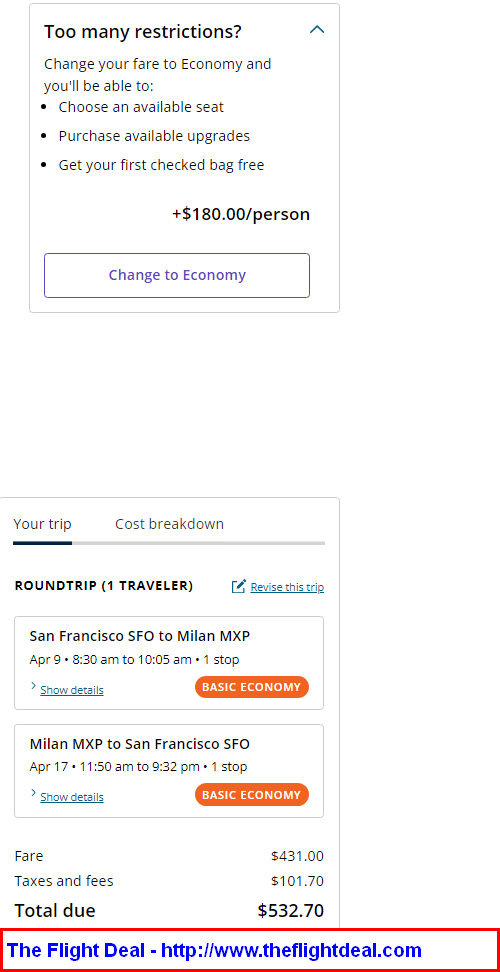Viewport: 500px width, 972px height.
Task: Click the Taxes and fees $101.70 line
Action: coord(169,881)
